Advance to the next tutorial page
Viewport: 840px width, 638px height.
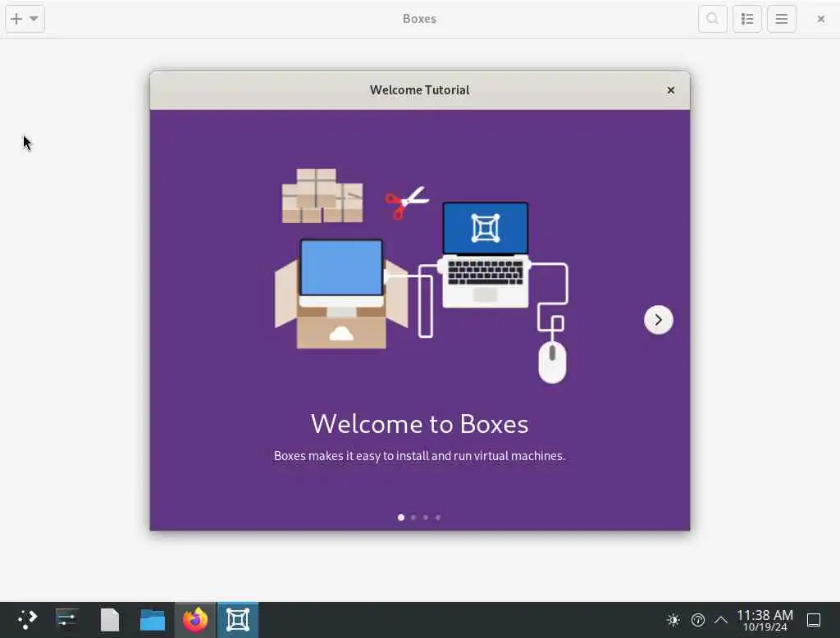659,320
